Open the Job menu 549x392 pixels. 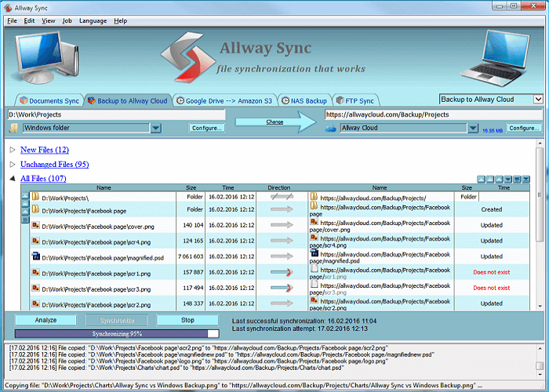(x=67, y=20)
